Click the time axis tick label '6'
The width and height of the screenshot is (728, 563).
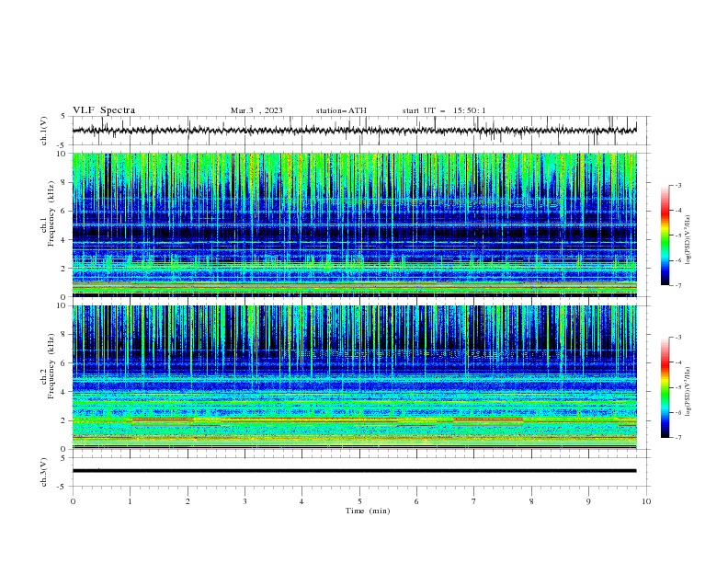(x=416, y=501)
